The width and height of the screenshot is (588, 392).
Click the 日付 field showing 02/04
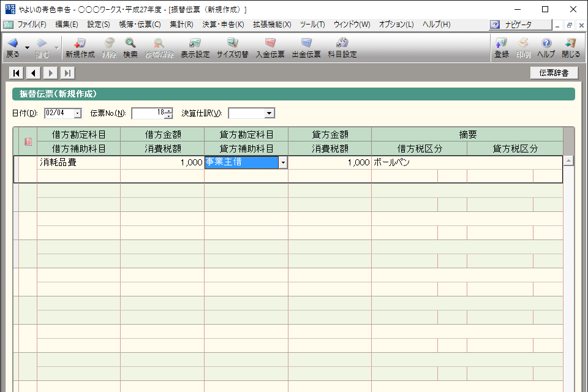[59, 113]
